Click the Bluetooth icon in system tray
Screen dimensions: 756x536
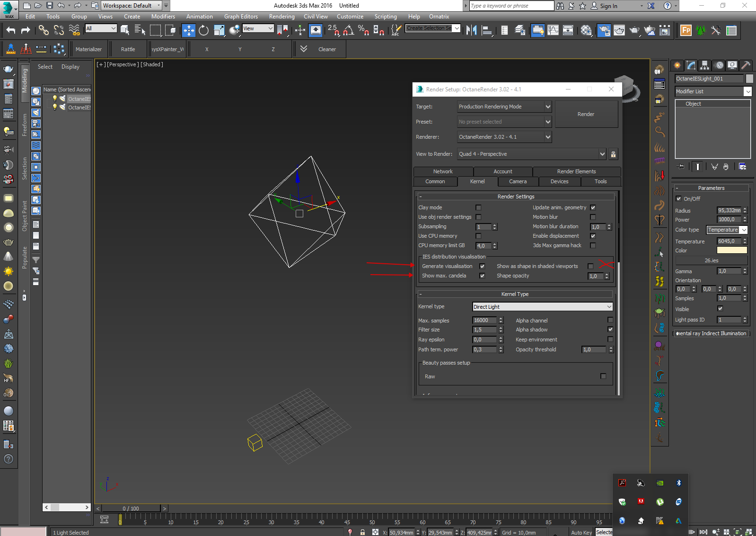click(678, 483)
